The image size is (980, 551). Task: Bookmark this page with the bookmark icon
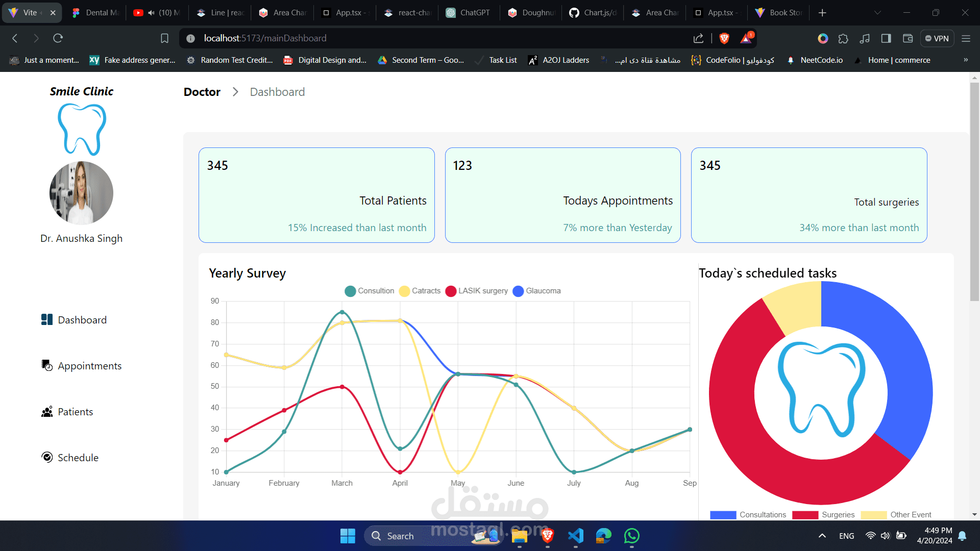[164, 38]
